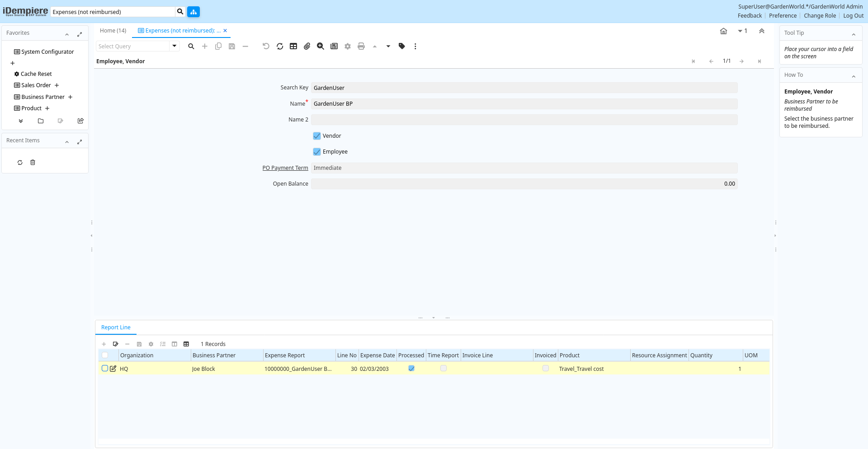Select the HQ row checkbox
868x449 pixels.
tap(105, 369)
